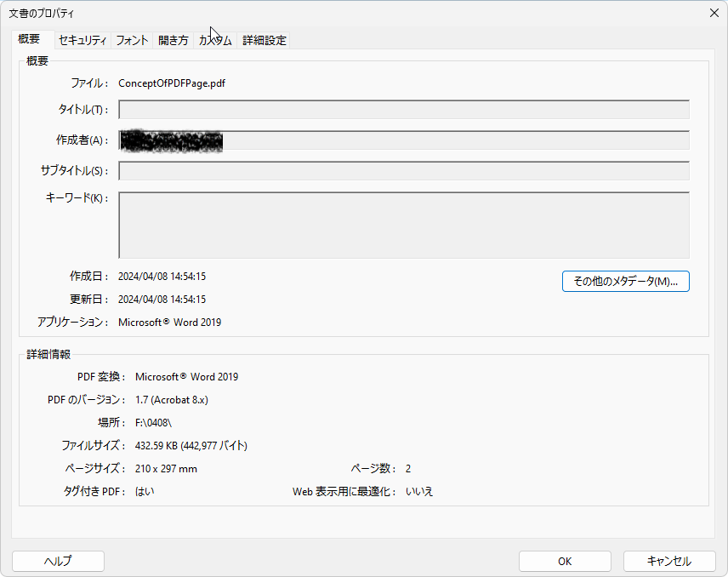Click the サブタイトル text field

[x=403, y=171]
